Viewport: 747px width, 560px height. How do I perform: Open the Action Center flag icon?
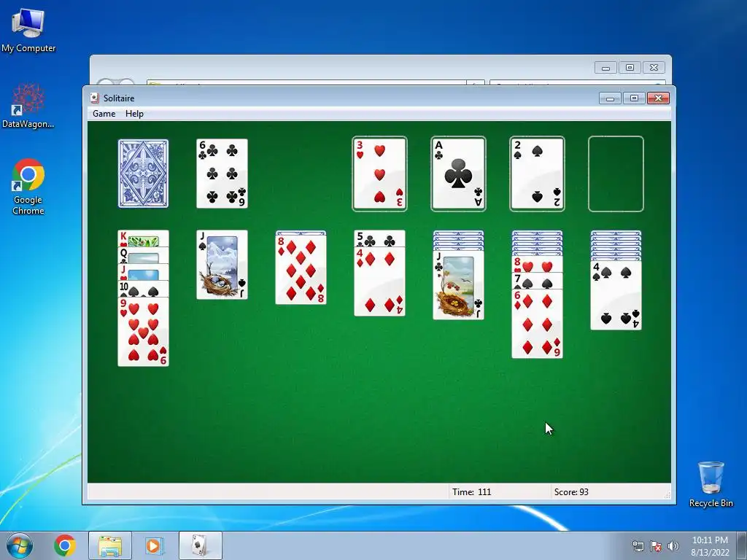[x=656, y=545]
